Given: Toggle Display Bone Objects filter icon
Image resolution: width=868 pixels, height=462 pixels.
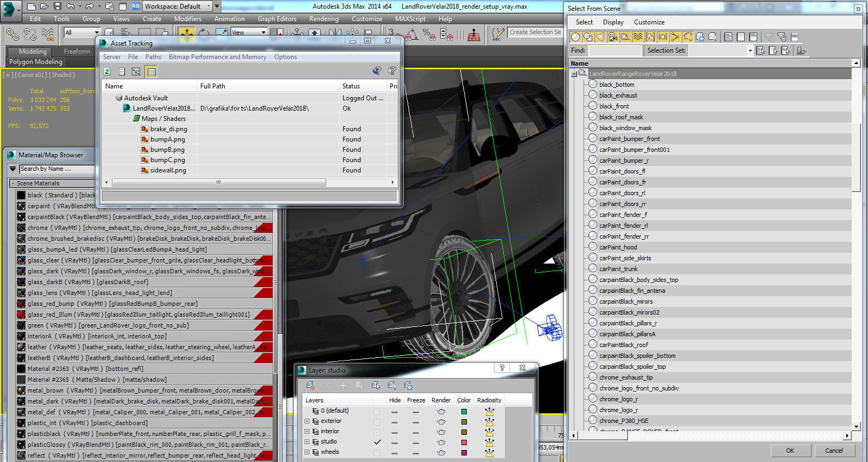Looking at the screenshot, I should point(675,37).
